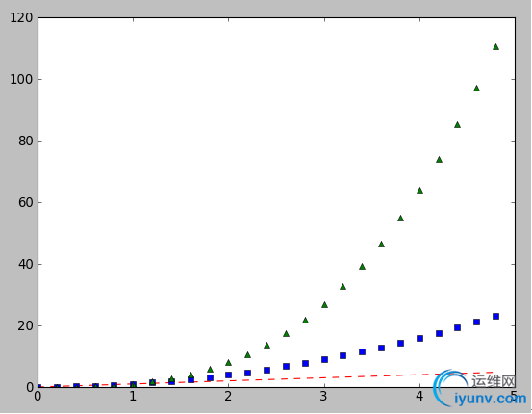Select the highest green triangle marker
The height and width of the screenshot is (414, 532).
pos(495,46)
